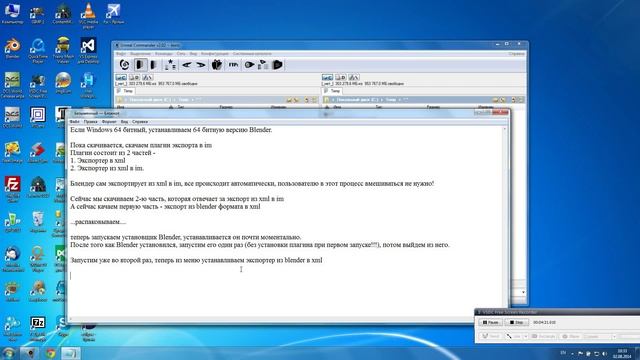The image size is (640, 360).
Task: Open VS Express for Desktop shortcut
Action: (88, 51)
